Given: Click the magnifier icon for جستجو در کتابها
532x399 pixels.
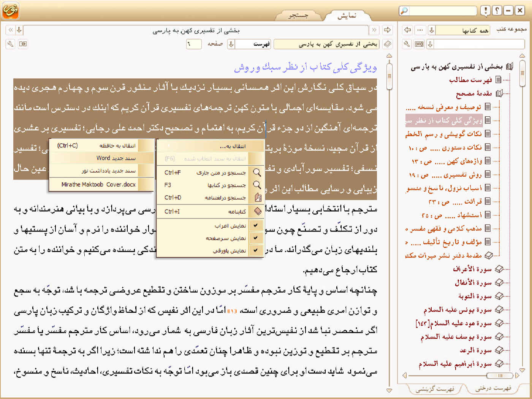Looking at the screenshot, I should [257, 185].
